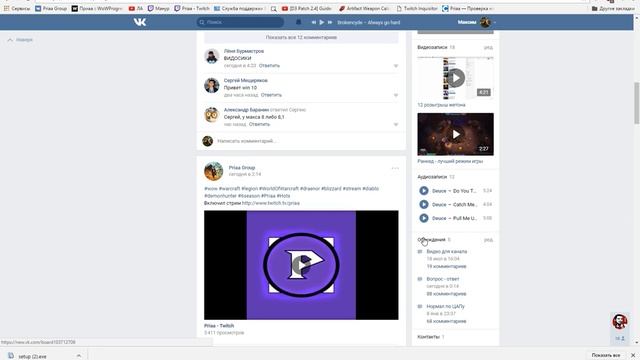The height and width of the screenshot is (360, 640).
Task: Open the twitch.tv/priaa link in post
Action: pyautogui.click(x=271, y=203)
